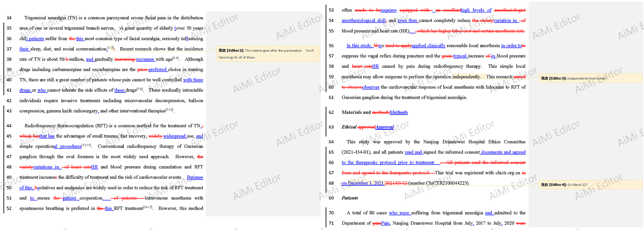Click line number 34 in the margin
The height and width of the screenshot is (230, 644).
point(9,18)
